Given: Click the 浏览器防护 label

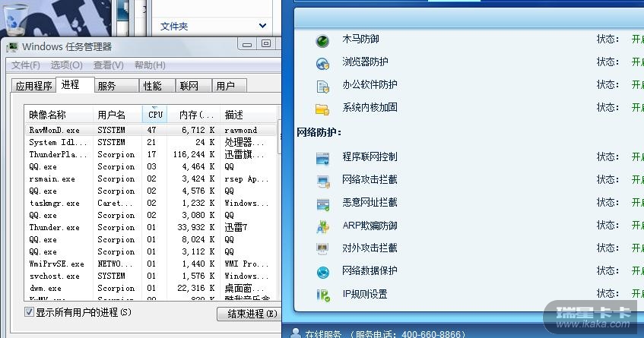Looking at the screenshot, I should coord(365,62).
